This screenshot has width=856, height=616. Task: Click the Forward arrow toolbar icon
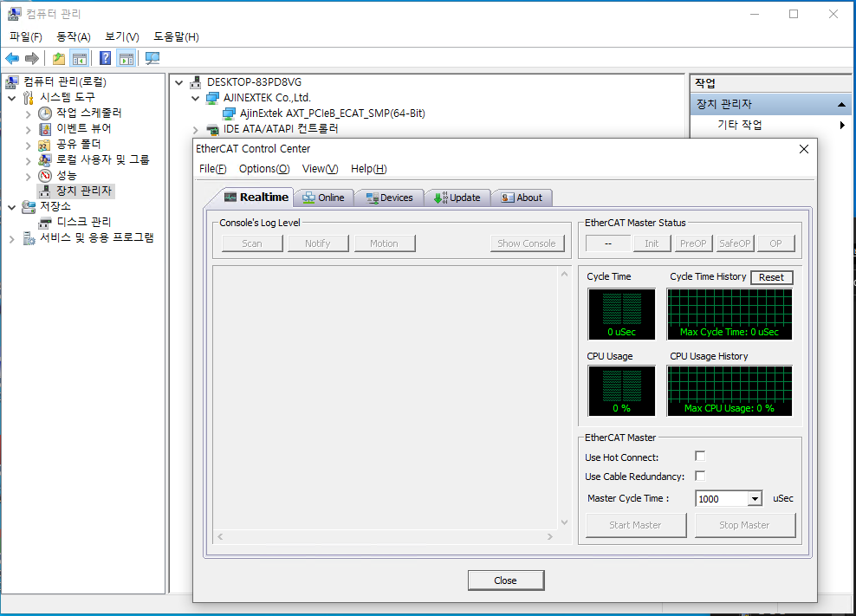[32, 58]
